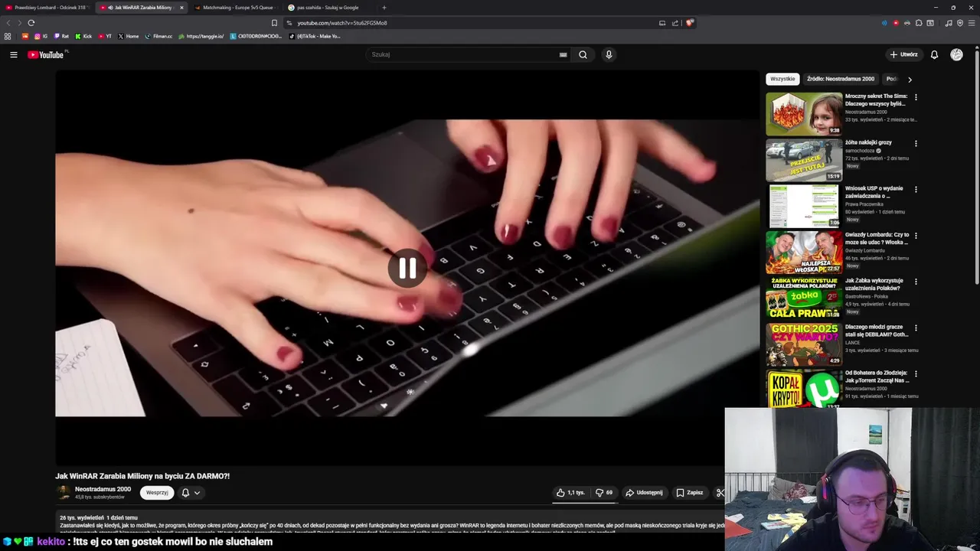980x551 pixels.
Task: Click the red record extension icon
Action: (x=896, y=23)
